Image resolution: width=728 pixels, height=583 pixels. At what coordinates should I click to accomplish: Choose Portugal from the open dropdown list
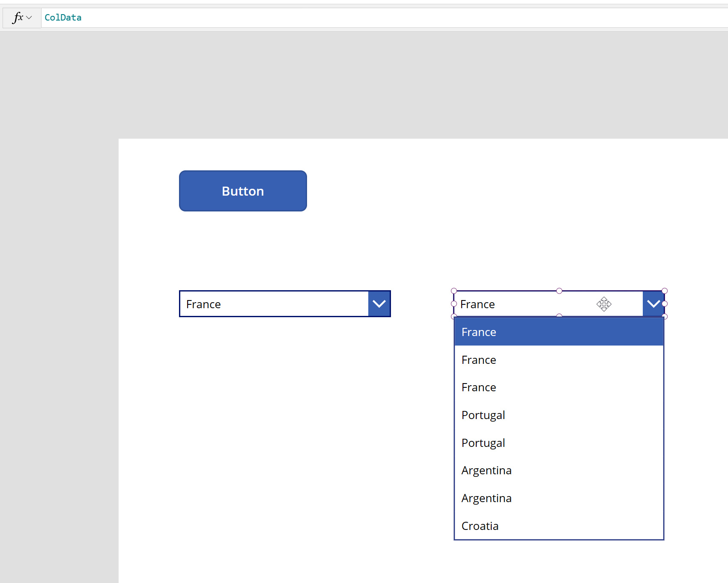pyautogui.click(x=483, y=414)
